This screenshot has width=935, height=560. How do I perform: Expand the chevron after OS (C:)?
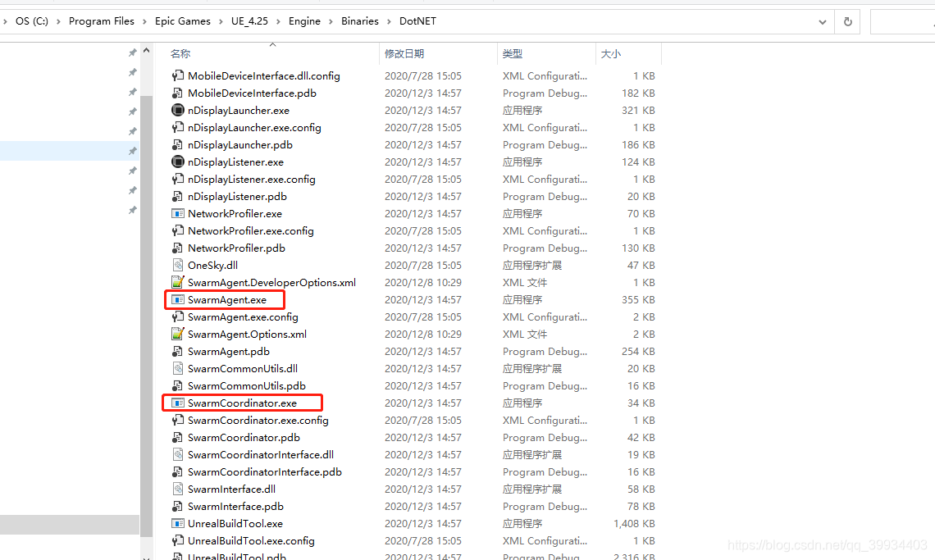pyautogui.click(x=58, y=21)
